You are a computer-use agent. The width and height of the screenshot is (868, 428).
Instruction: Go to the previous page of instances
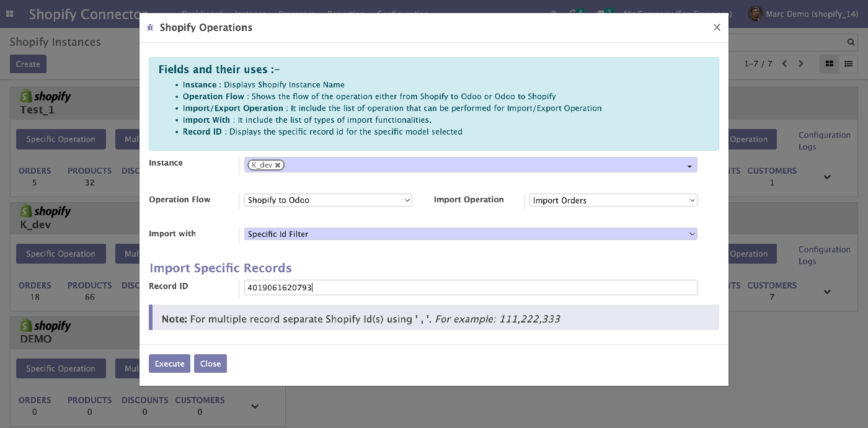785,64
